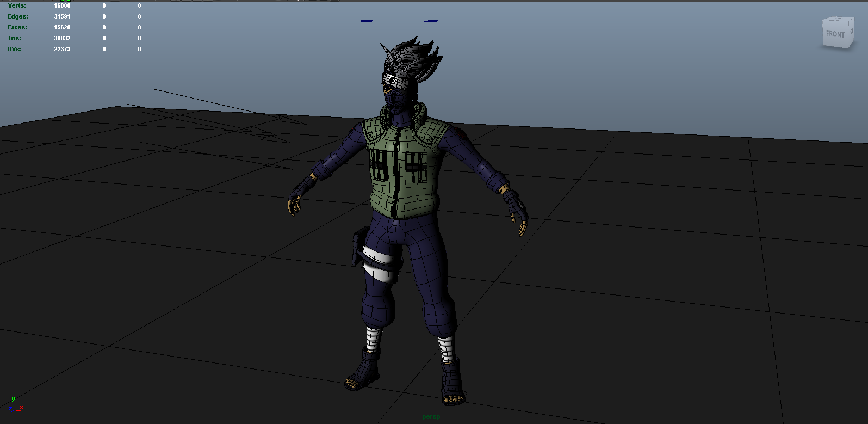
Task: Click the XYZ axis indicator gizmo
Action: pyautogui.click(x=15, y=404)
